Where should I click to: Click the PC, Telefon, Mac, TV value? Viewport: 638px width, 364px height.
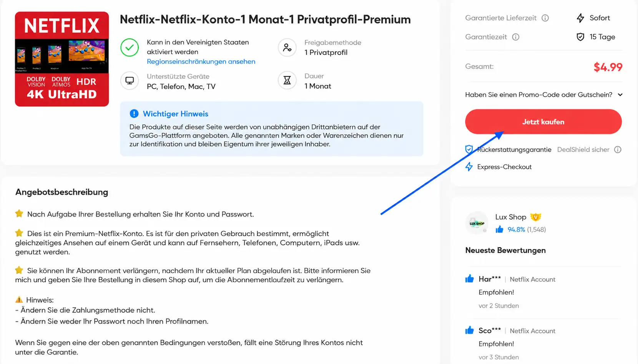pyautogui.click(x=181, y=86)
